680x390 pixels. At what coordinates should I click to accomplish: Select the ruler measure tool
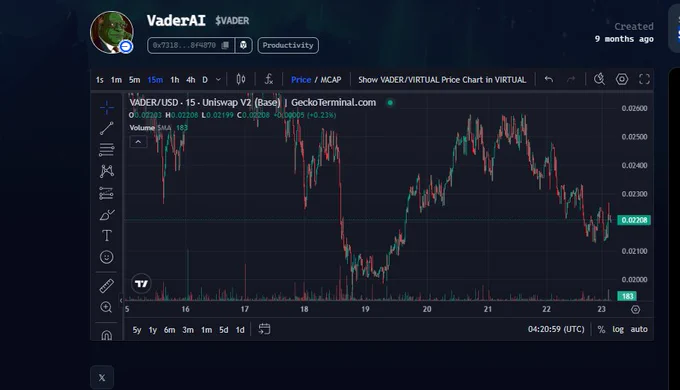pos(107,286)
